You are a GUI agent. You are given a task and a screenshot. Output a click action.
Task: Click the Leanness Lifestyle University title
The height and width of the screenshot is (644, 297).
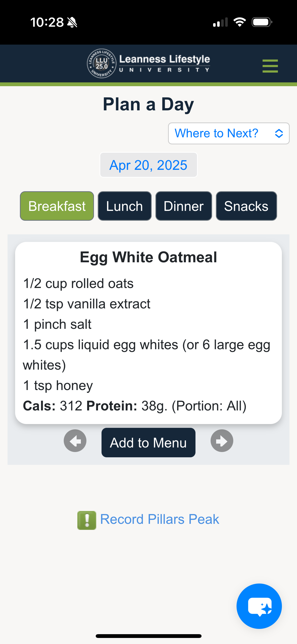(x=164, y=63)
